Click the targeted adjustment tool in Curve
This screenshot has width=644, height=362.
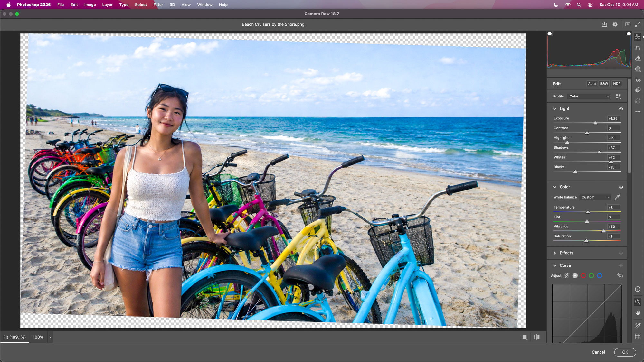620,276
